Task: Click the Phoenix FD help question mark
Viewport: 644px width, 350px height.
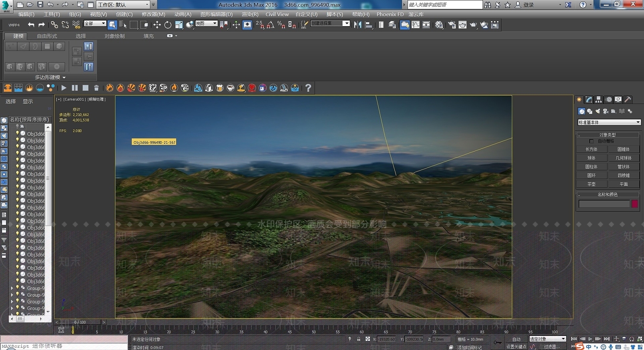Action: coord(308,88)
